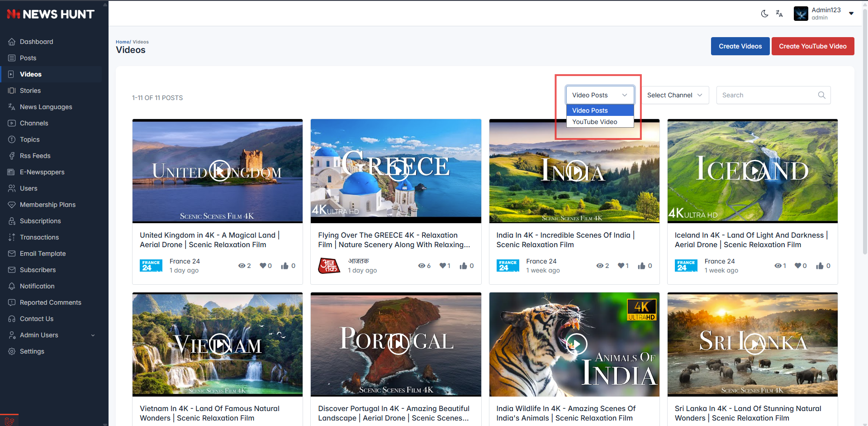This screenshot has height=426, width=868.
Task: Play the Animals Of India video
Action: [x=577, y=344]
